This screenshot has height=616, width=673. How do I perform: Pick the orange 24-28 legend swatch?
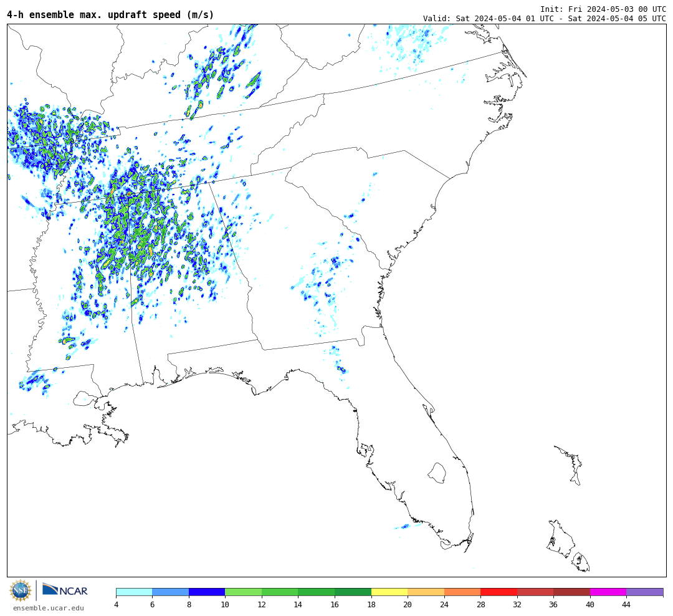pyautogui.click(x=462, y=592)
